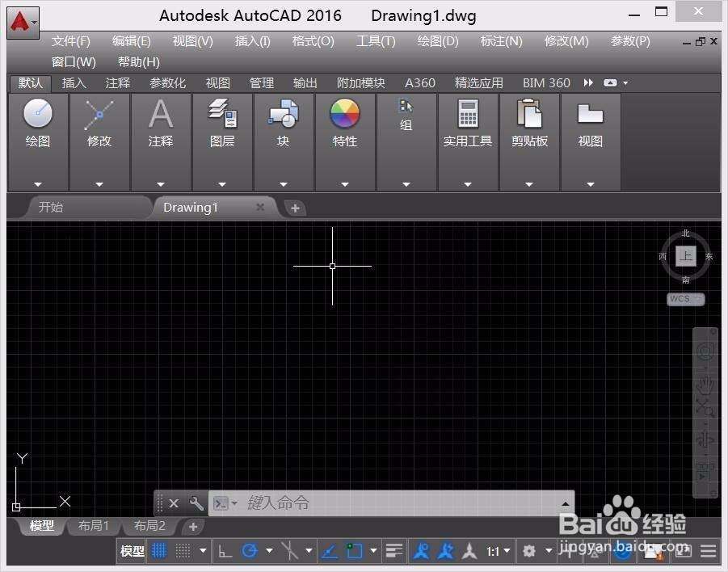Viewport: 728px width, 572px height.
Task: Toggle 2D object snap in status bar
Action: [x=354, y=551]
